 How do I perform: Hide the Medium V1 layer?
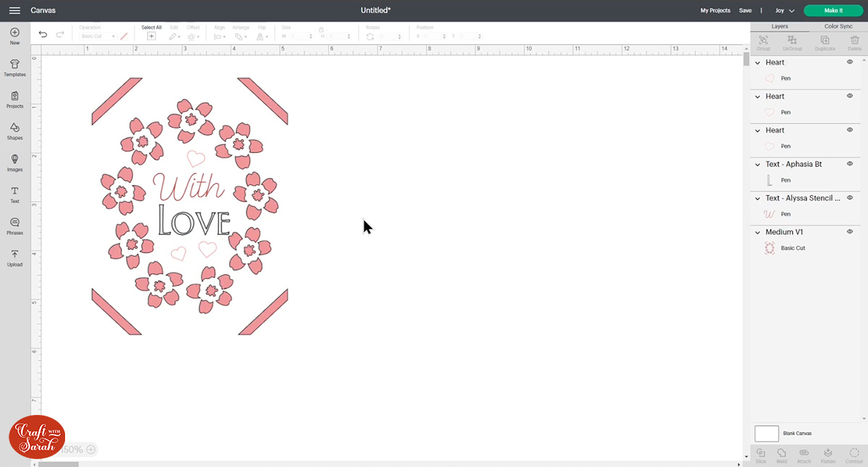[850, 231]
